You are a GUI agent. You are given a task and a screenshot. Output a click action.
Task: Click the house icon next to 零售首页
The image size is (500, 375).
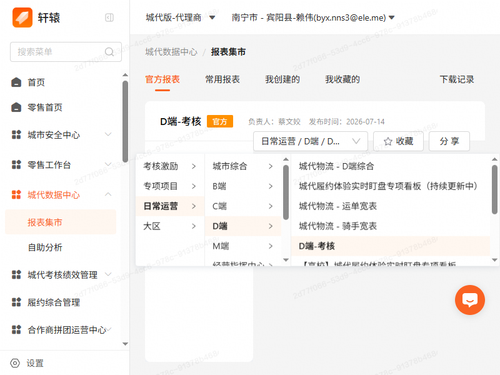click(16, 107)
